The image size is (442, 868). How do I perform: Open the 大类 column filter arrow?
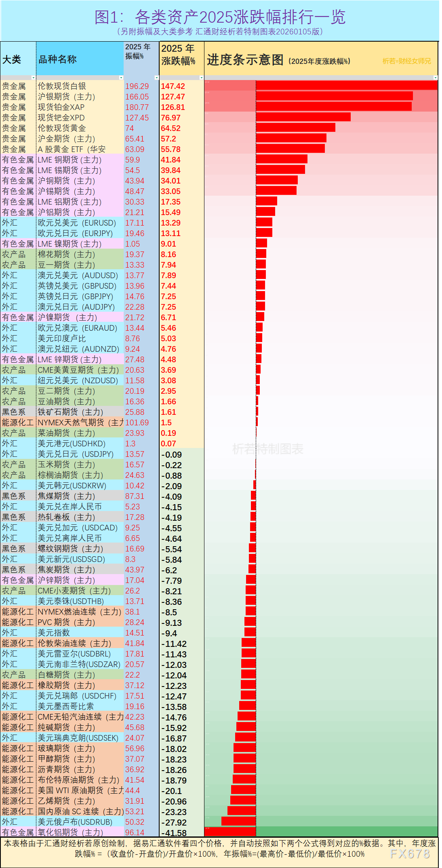click(34, 78)
